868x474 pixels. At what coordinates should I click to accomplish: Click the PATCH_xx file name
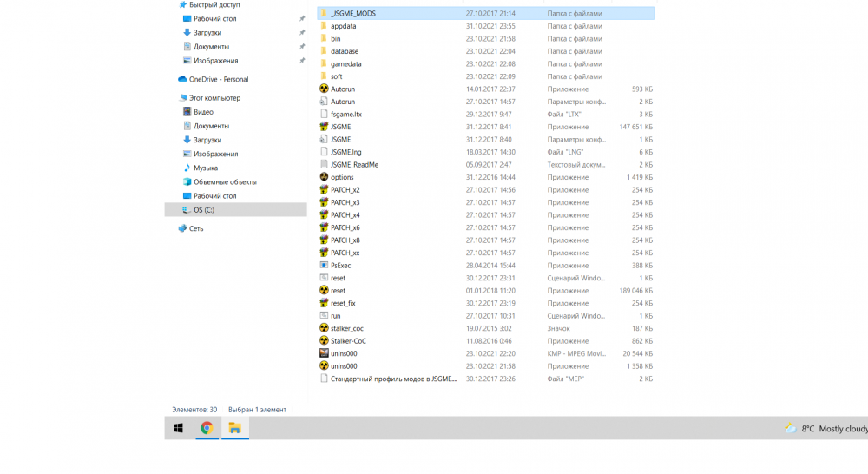pyautogui.click(x=345, y=253)
